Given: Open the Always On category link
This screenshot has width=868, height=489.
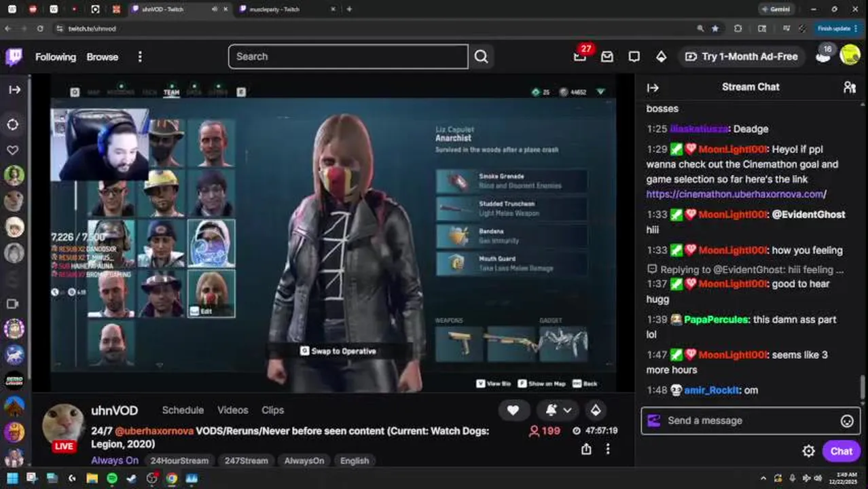Looking at the screenshot, I should pyautogui.click(x=115, y=460).
